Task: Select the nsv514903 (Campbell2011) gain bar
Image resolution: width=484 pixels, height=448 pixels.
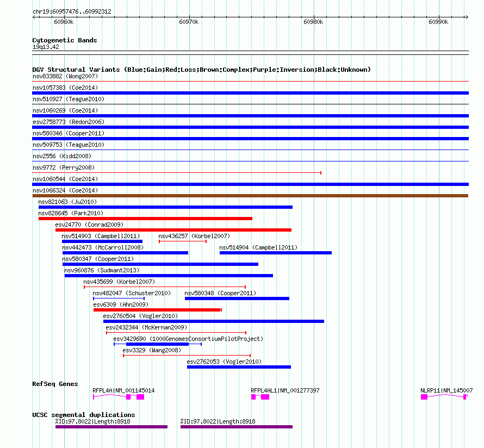Action: coord(102,241)
